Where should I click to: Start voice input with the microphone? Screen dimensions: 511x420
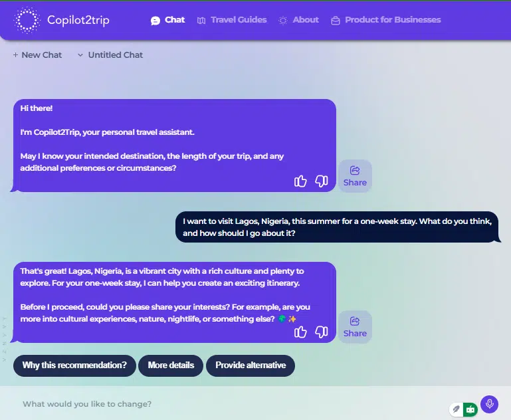click(x=489, y=404)
